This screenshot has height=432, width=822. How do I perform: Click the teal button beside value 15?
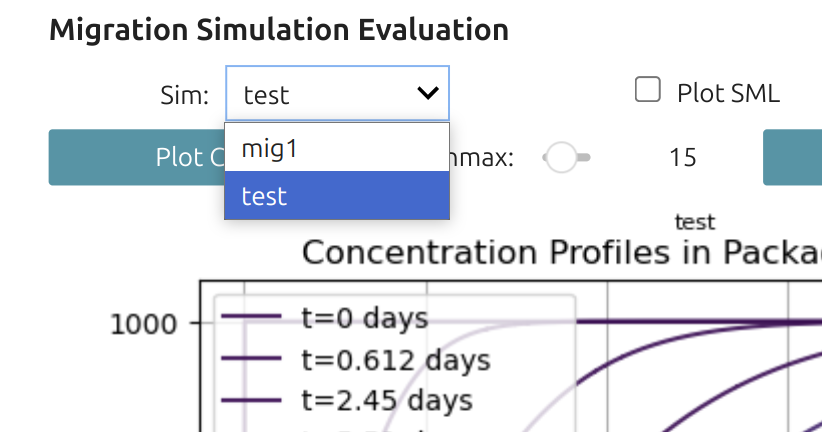(792, 157)
